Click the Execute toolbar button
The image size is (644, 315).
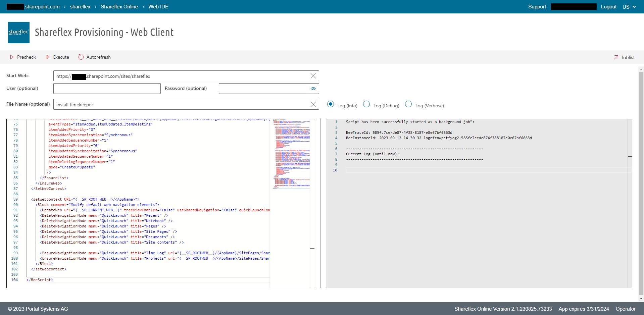click(57, 57)
